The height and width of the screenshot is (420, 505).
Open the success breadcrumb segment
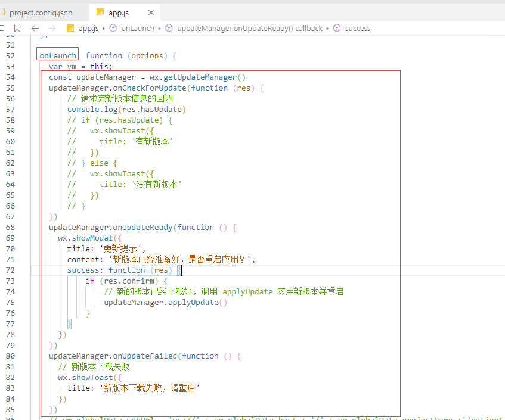[x=358, y=29]
